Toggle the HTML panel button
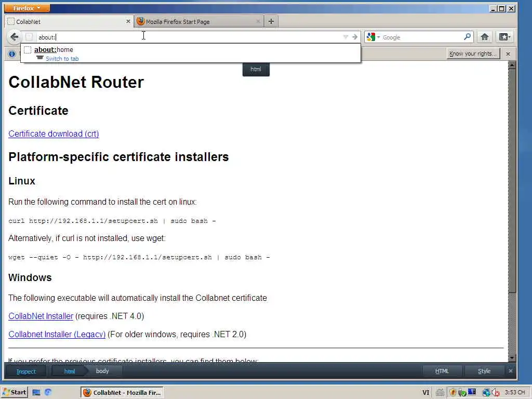Image resolution: width=532 pixels, height=399 pixels. tap(442, 371)
